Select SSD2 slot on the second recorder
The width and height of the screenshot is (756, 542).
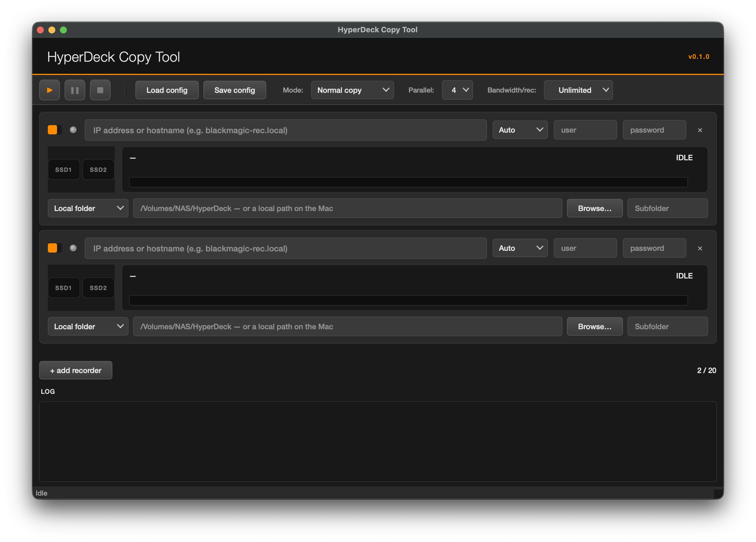tap(98, 287)
